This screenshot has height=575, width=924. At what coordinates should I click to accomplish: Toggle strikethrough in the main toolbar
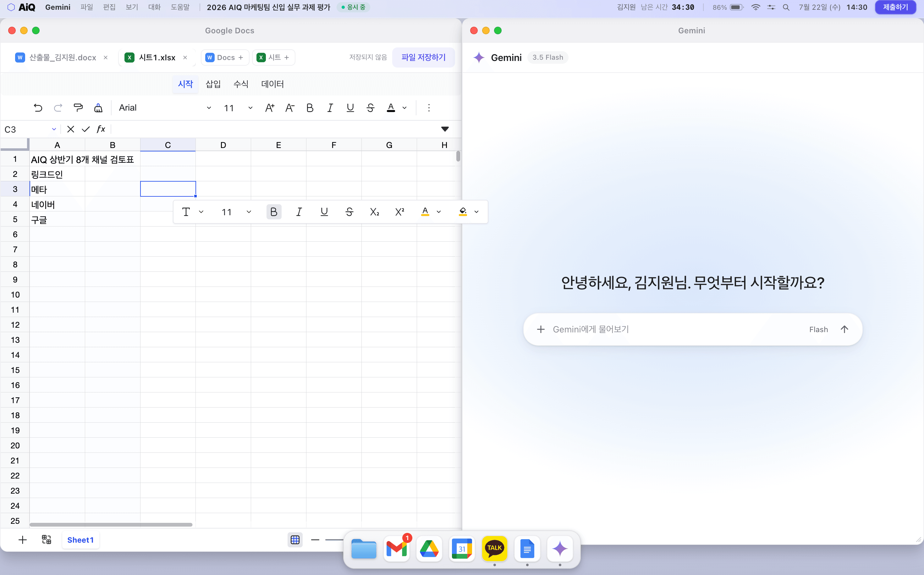coord(371,108)
